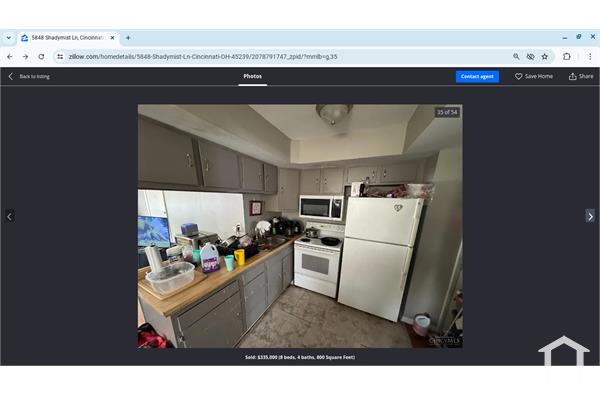This screenshot has height=395, width=600.
Task: Bookmark this page with the star icon
Action: tap(545, 57)
